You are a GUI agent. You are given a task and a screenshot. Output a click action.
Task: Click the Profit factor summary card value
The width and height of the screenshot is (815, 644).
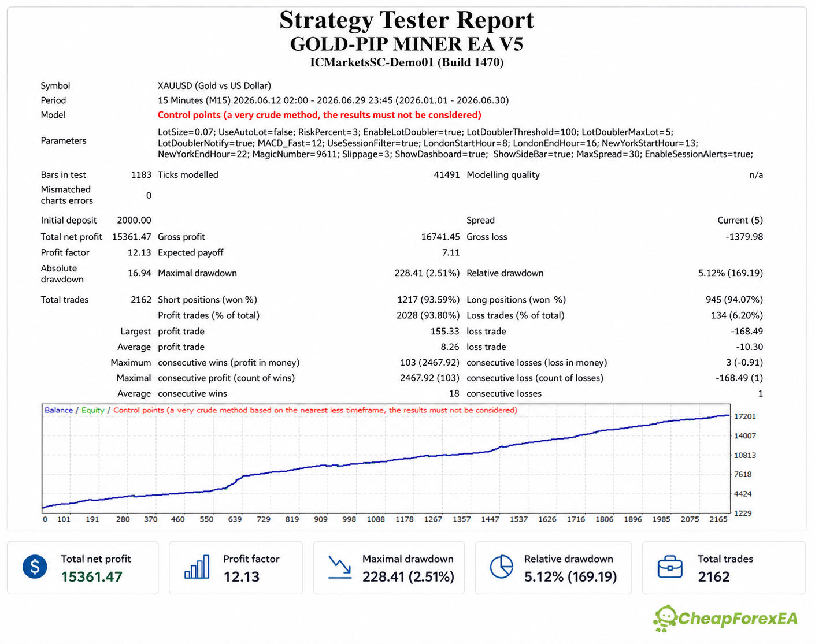pyautogui.click(x=242, y=576)
